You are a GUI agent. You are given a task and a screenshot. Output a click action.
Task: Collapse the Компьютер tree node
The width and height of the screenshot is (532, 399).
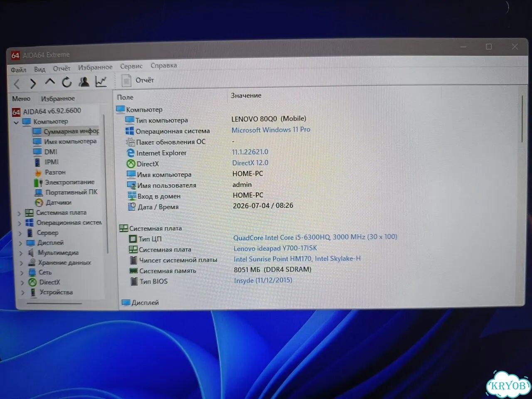click(16, 122)
